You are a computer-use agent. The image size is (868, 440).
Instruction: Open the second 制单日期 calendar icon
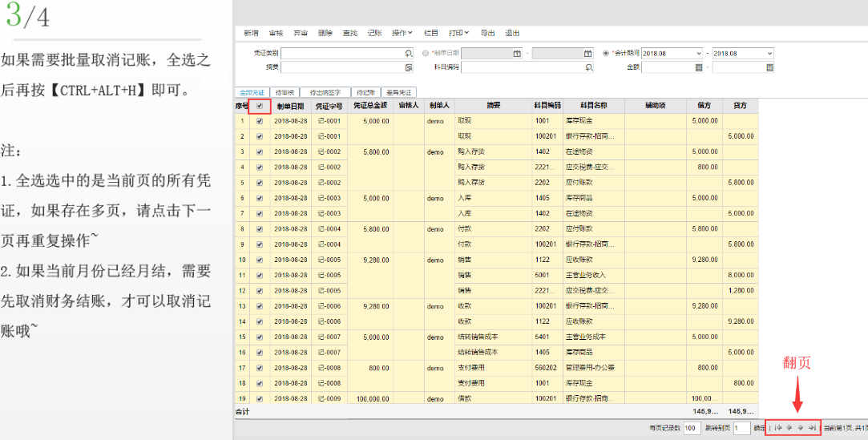(587, 54)
